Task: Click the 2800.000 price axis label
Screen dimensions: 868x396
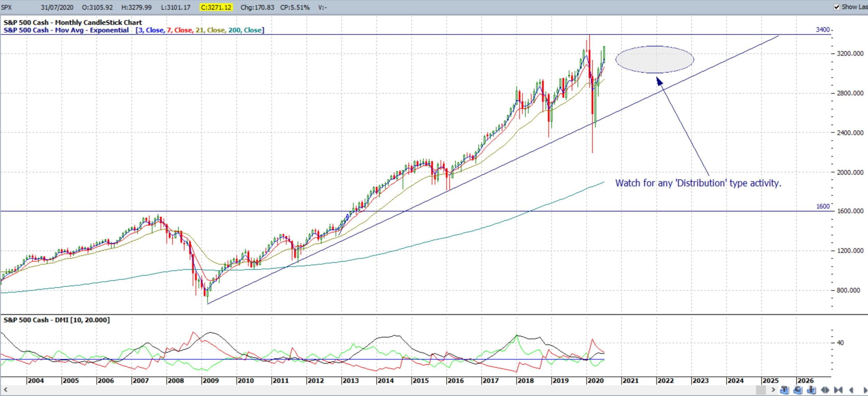Action: [x=850, y=93]
